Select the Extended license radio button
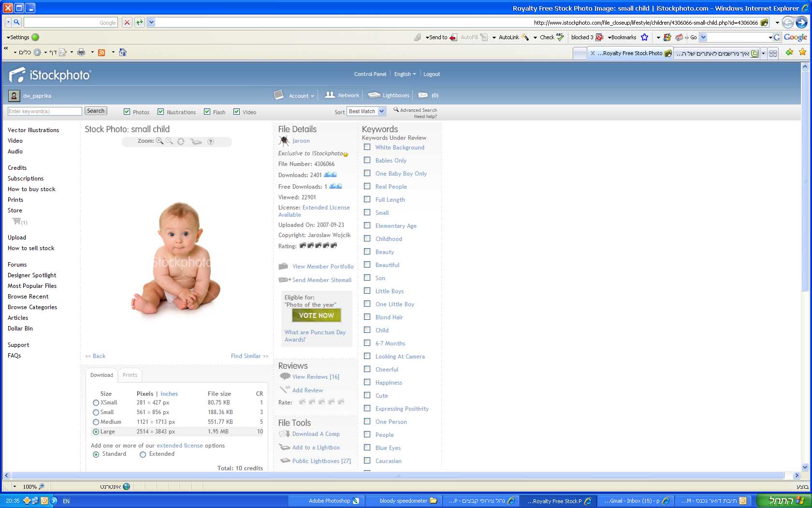Screen dimensions: 812x508 click(x=143, y=454)
